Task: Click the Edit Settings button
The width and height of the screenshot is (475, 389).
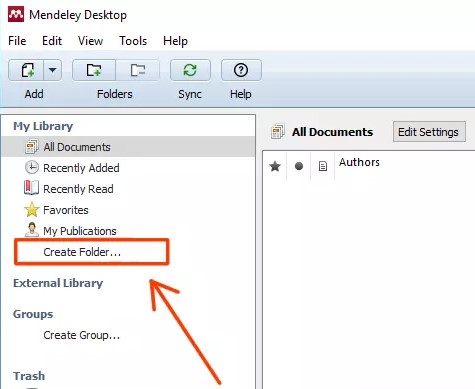Action: [429, 132]
